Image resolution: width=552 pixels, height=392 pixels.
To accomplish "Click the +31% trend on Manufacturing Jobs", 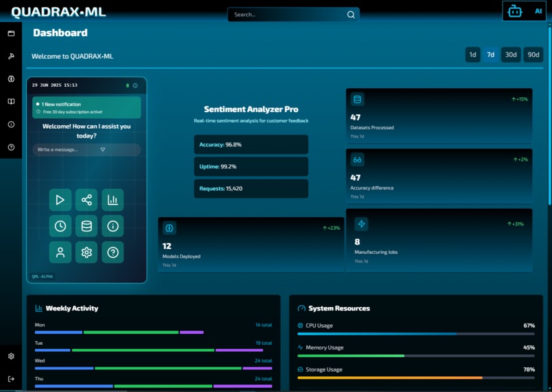I will [x=516, y=224].
